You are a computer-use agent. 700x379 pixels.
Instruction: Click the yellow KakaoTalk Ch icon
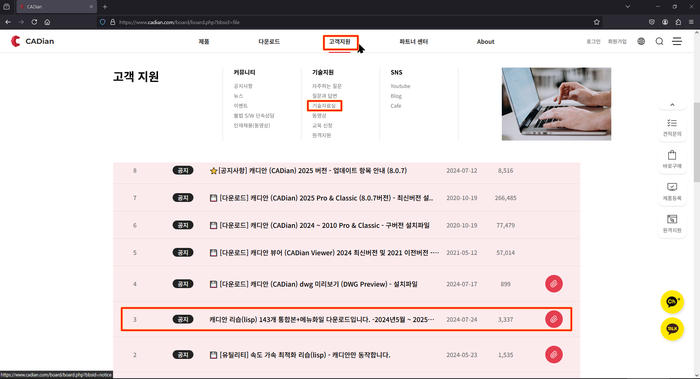coord(672,302)
